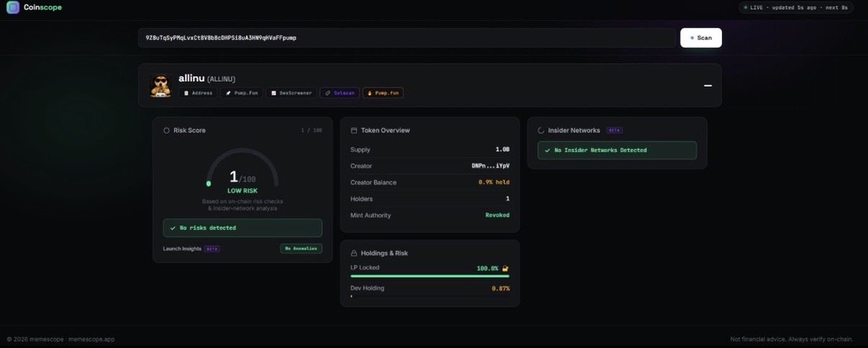
Task: Click the Scan button
Action: 701,38
